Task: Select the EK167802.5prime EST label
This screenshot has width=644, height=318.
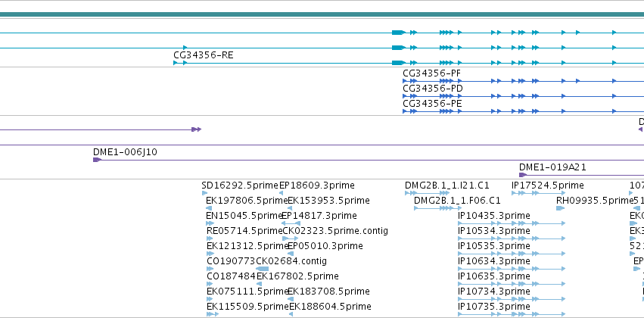Action: click(x=297, y=276)
